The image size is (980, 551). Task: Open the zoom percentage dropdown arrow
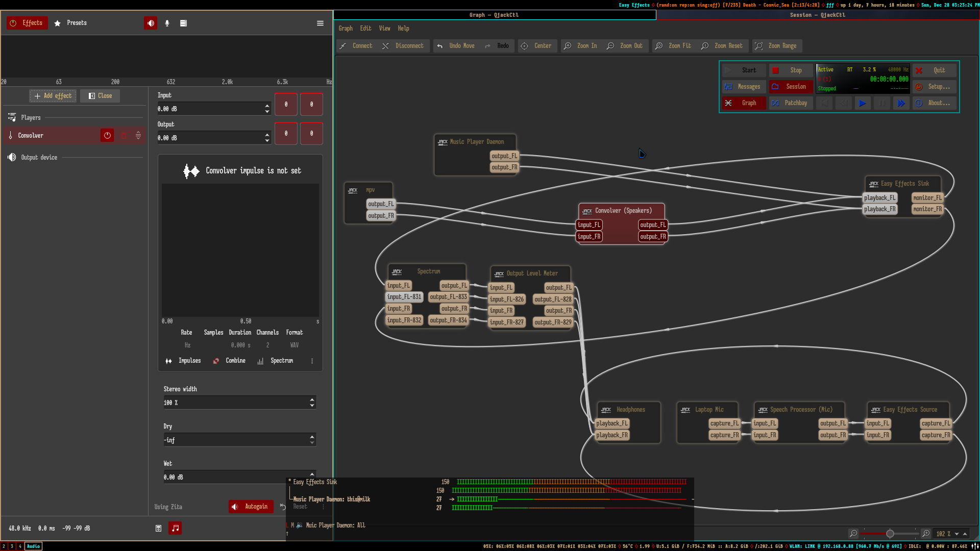[x=957, y=534]
